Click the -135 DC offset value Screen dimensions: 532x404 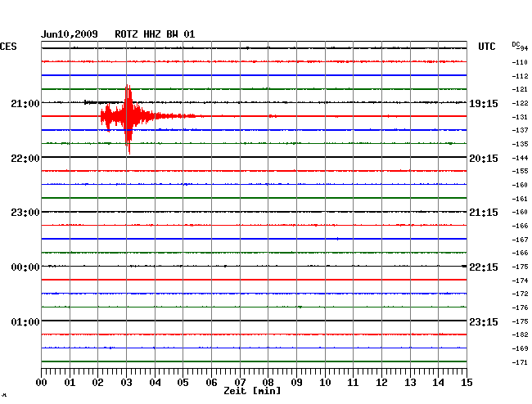(520, 144)
